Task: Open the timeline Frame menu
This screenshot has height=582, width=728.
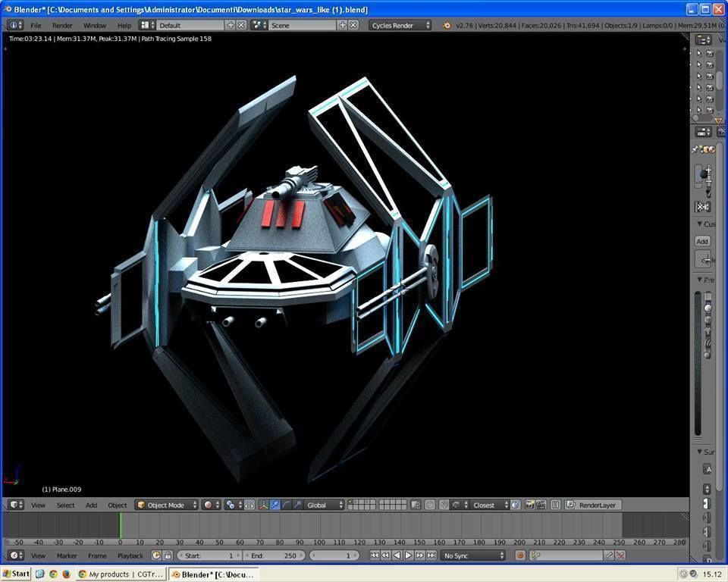Action: click(97, 555)
